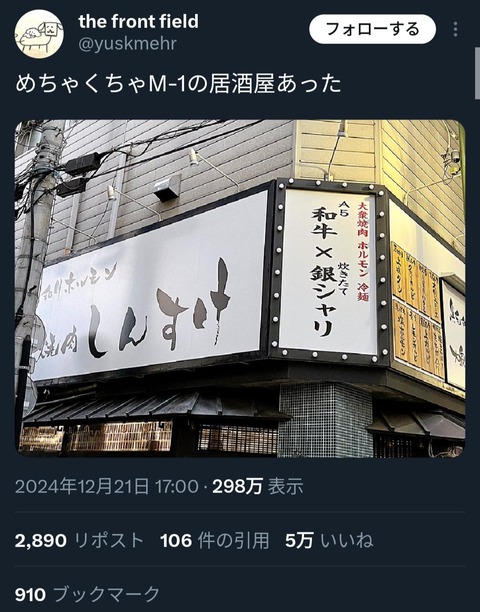This screenshot has height=612, width=480.
Task: View the 106 件の引用 quotes
Action: [215, 541]
